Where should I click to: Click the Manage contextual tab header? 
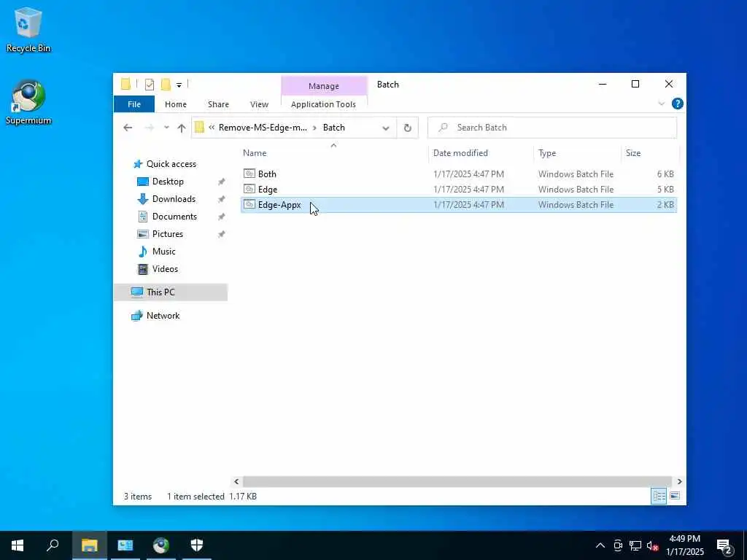pos(324,86)
